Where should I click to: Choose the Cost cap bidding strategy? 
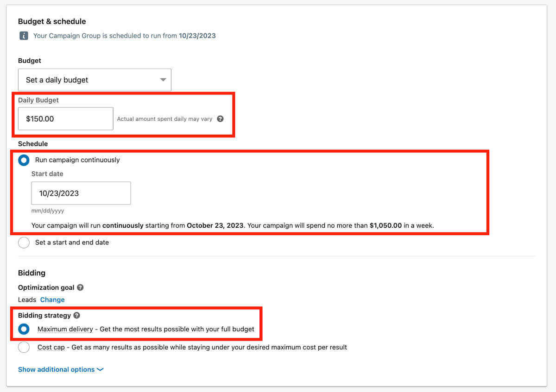pyautogui.click(x=24, y=347)
